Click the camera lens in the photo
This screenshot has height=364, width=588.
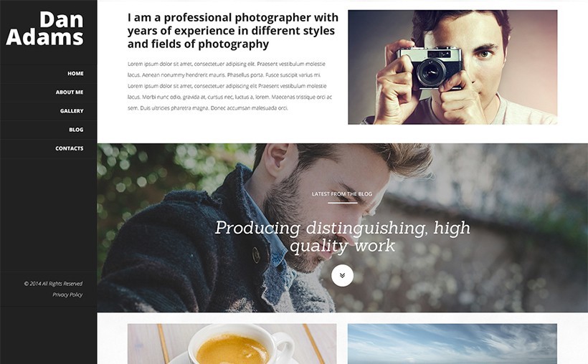pos(431,72)
